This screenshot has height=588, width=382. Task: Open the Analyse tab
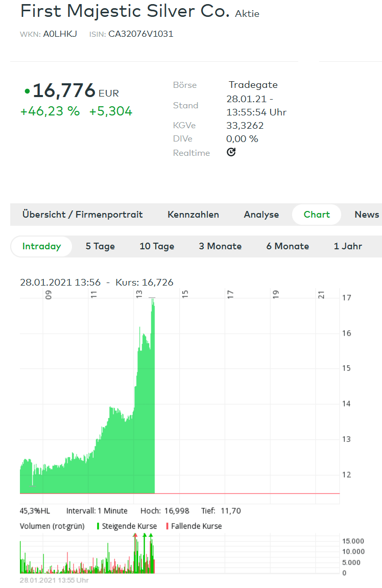click(261, 215)
